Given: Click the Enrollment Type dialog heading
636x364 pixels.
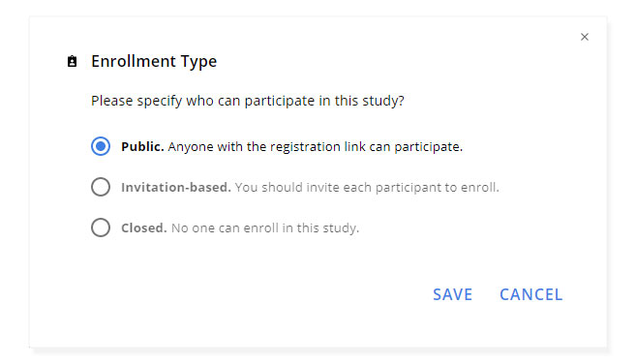Looking at the screenshot, I should [x=154, y=61].
